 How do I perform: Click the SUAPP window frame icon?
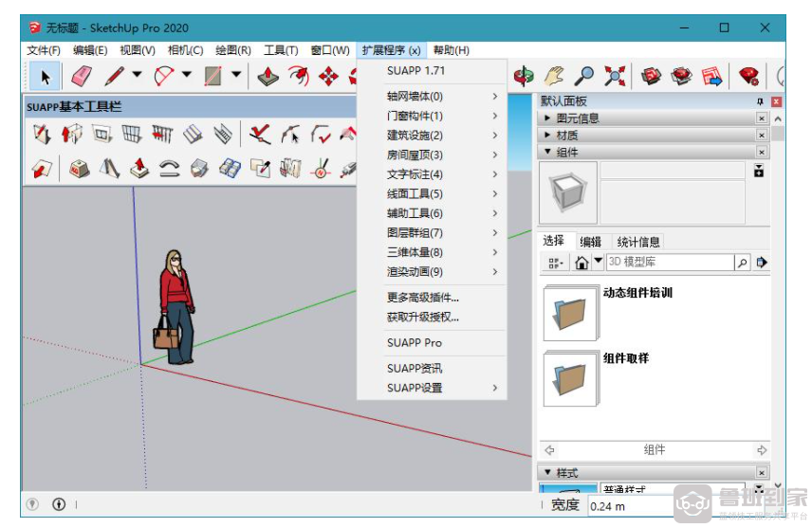click(x=102, y=135)
